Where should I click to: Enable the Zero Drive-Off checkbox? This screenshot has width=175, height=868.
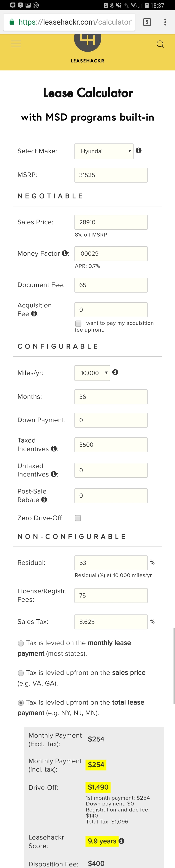coord(78,518)
